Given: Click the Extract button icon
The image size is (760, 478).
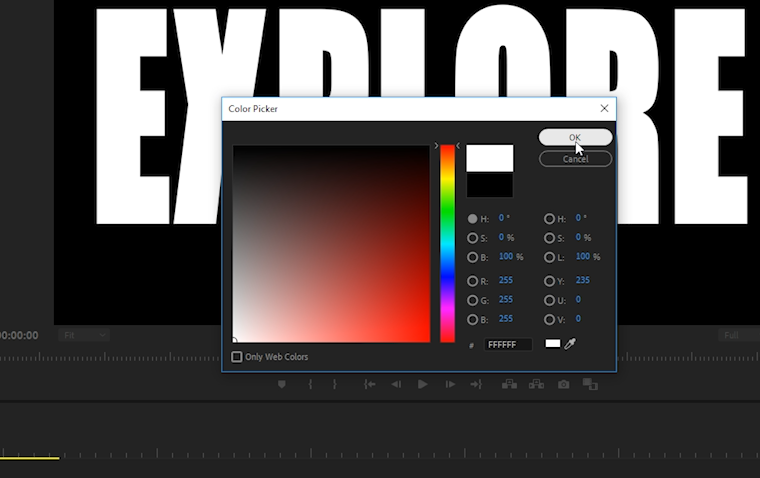Looking at the screenshot, I should click(x=536, y=384).
